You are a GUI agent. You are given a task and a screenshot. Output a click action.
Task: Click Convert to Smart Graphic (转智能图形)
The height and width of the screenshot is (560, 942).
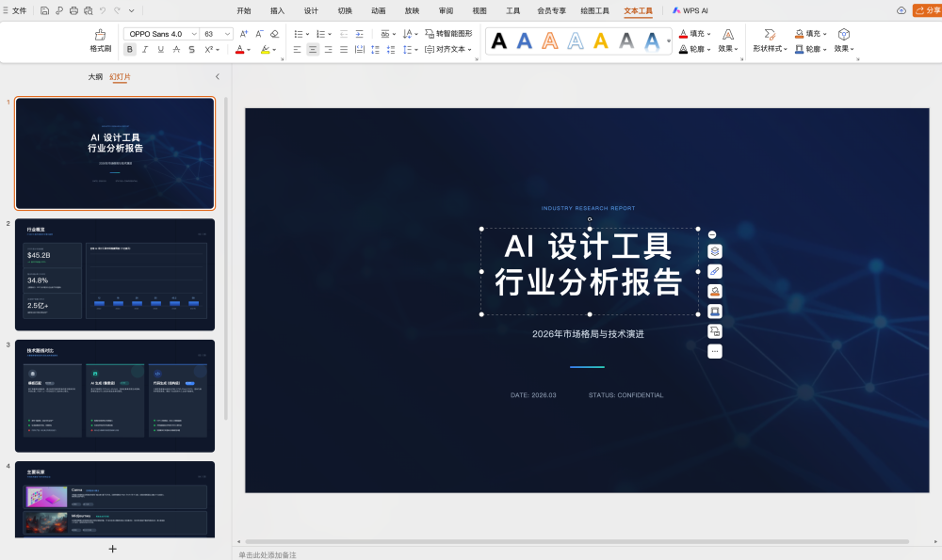[448, 34]
